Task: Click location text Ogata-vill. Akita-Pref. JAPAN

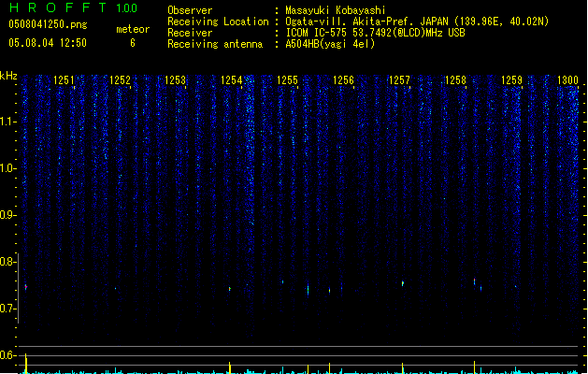Action: 366,22
